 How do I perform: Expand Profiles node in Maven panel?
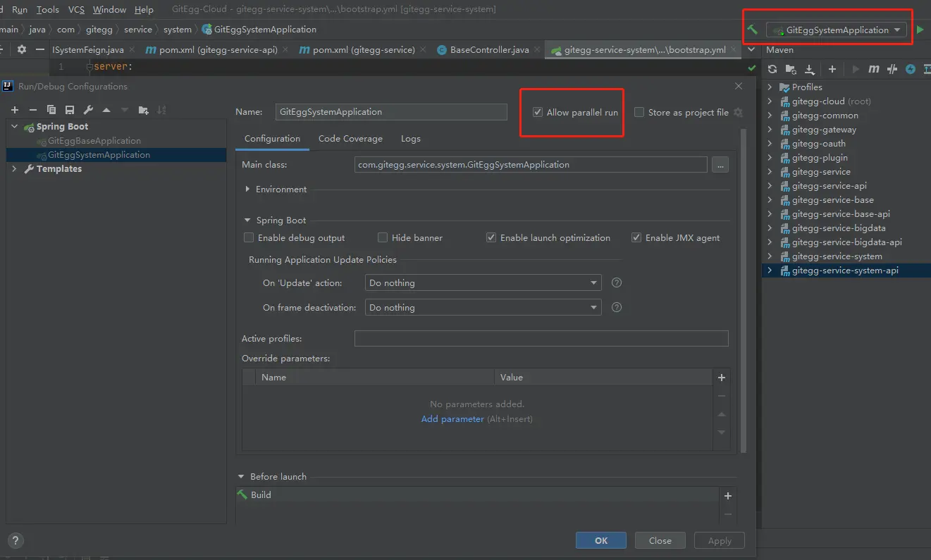coord(770,87)
